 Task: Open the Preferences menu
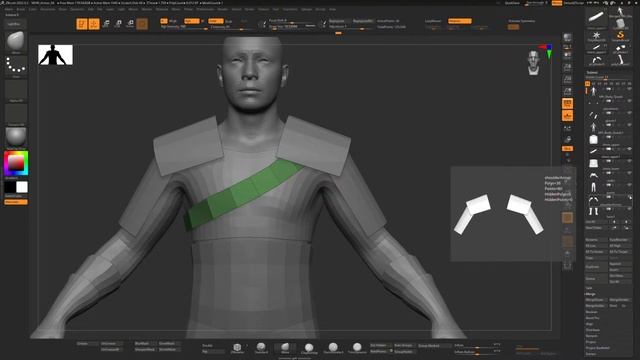pyautogui.click(x=205, y=9)
